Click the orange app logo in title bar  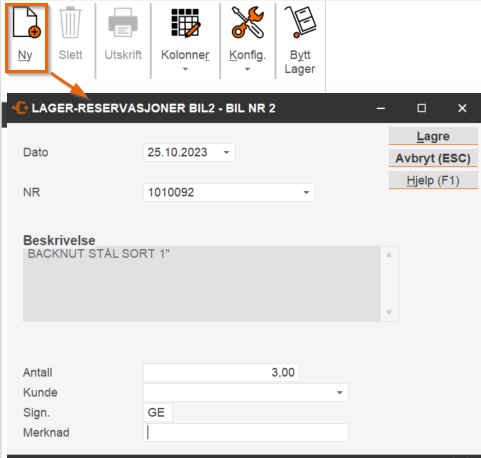[x=20, y=108]
